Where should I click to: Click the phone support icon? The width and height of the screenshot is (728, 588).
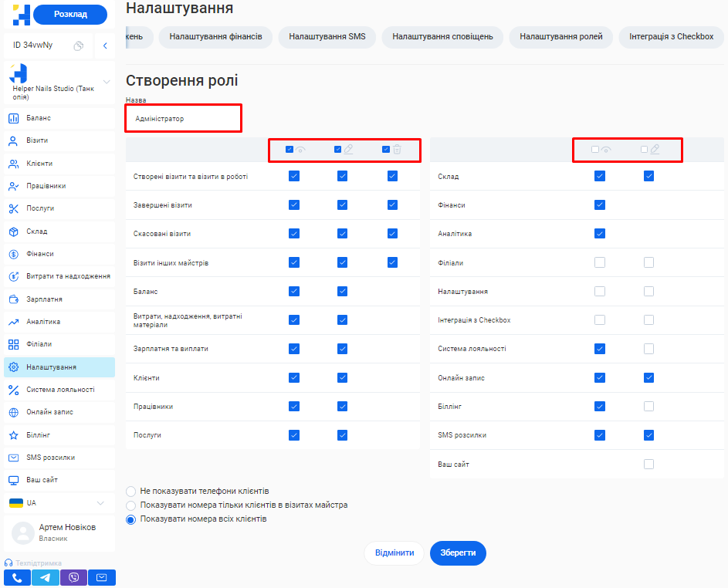click(17, 577)
